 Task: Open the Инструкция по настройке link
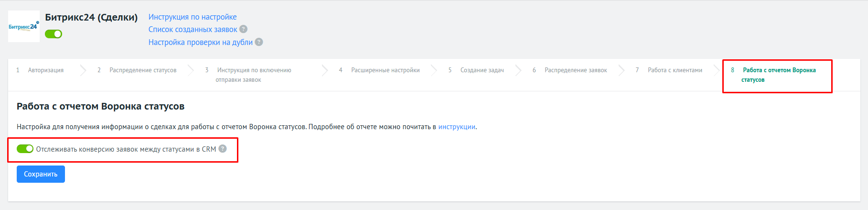pos(193,17)
